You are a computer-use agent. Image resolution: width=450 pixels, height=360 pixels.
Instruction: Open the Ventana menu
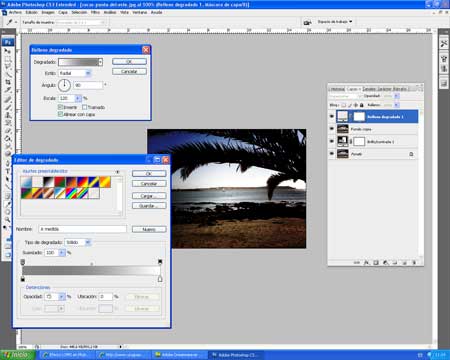click(140, 12)
